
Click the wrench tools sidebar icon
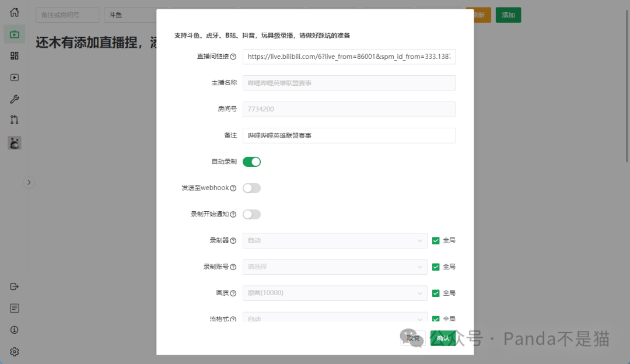[x=15, y=99]
